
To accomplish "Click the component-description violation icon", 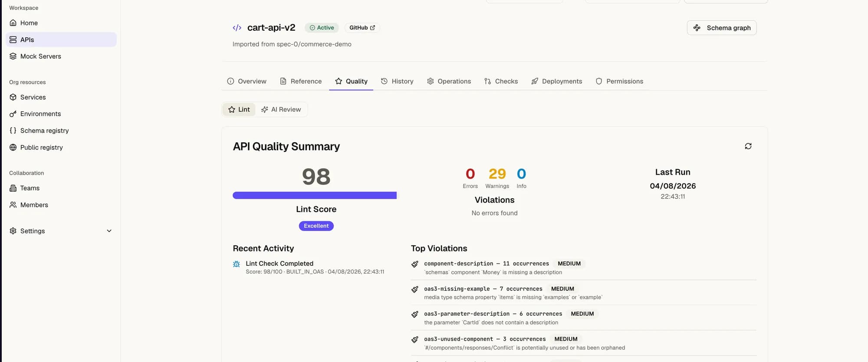I will pos(415,264).
